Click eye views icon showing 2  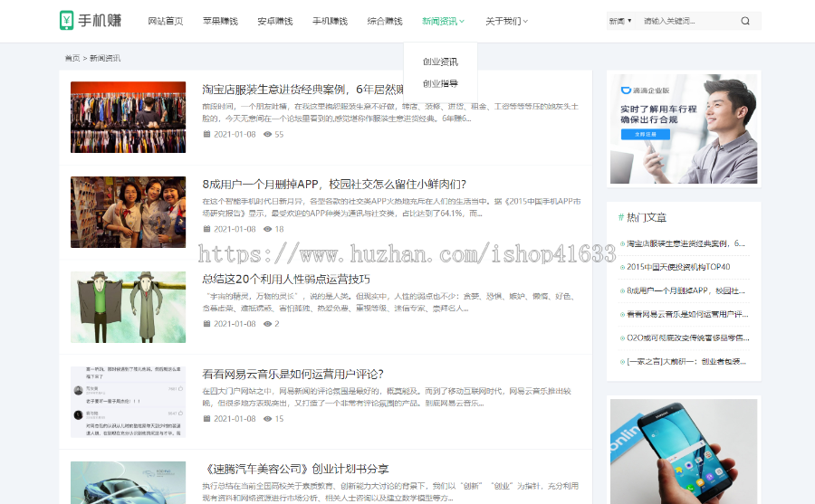(268, 324)
